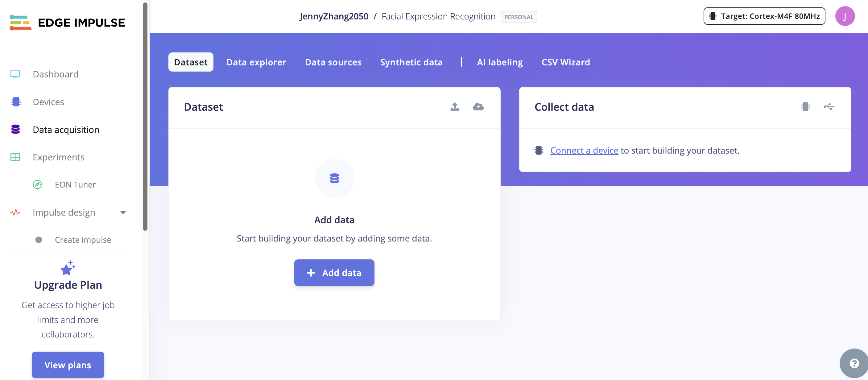The width and height of the screenshot is (868, 380).
Task: Open the Experiments section
Action: [58, 157]
